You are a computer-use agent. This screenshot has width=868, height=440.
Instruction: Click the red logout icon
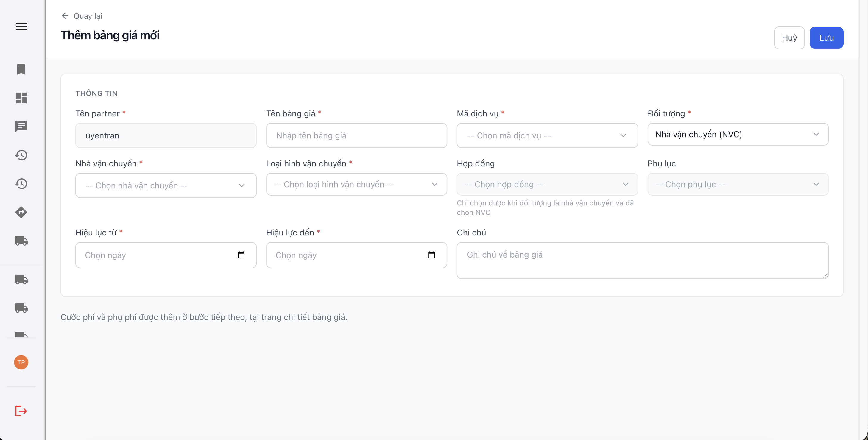point(21,411)
